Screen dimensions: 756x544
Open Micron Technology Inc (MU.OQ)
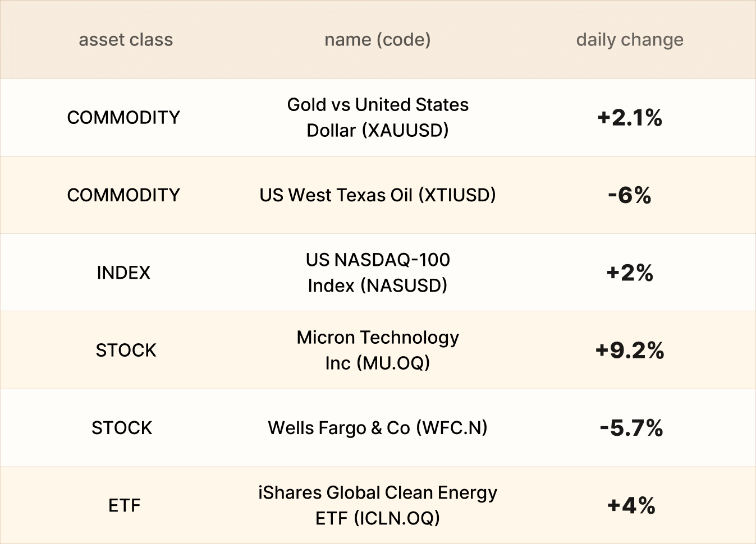(378, 350)
